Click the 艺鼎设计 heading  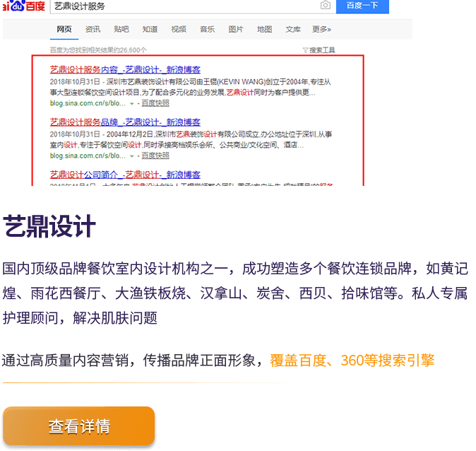pos(49,226)
